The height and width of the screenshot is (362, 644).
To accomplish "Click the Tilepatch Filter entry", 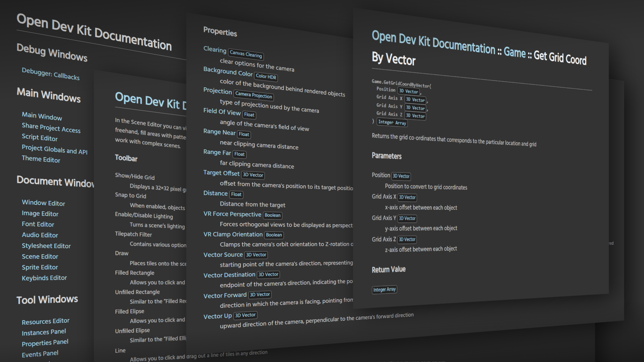I will tap(133, 234).
